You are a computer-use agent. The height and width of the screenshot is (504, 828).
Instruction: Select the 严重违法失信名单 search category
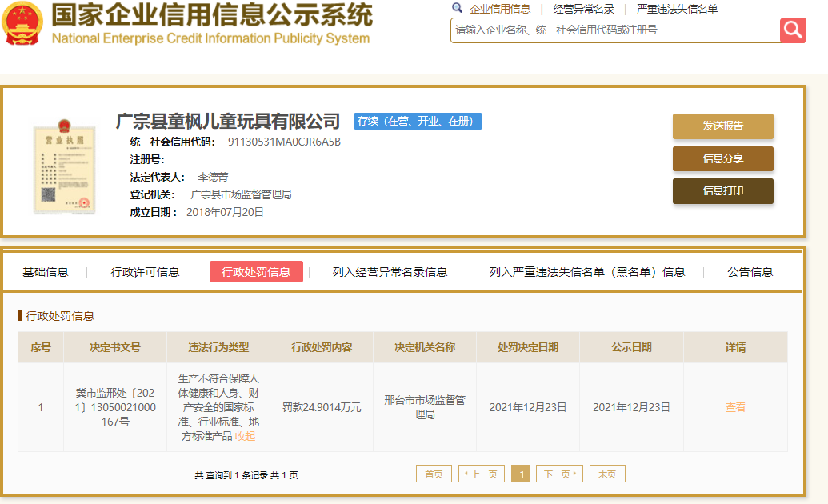coord(677,9)
